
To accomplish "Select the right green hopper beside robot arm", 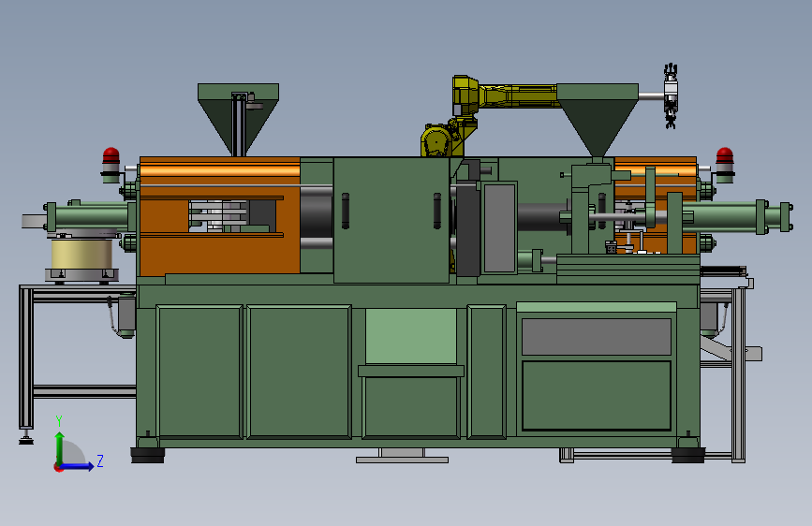I will click(x=598, y=121).
